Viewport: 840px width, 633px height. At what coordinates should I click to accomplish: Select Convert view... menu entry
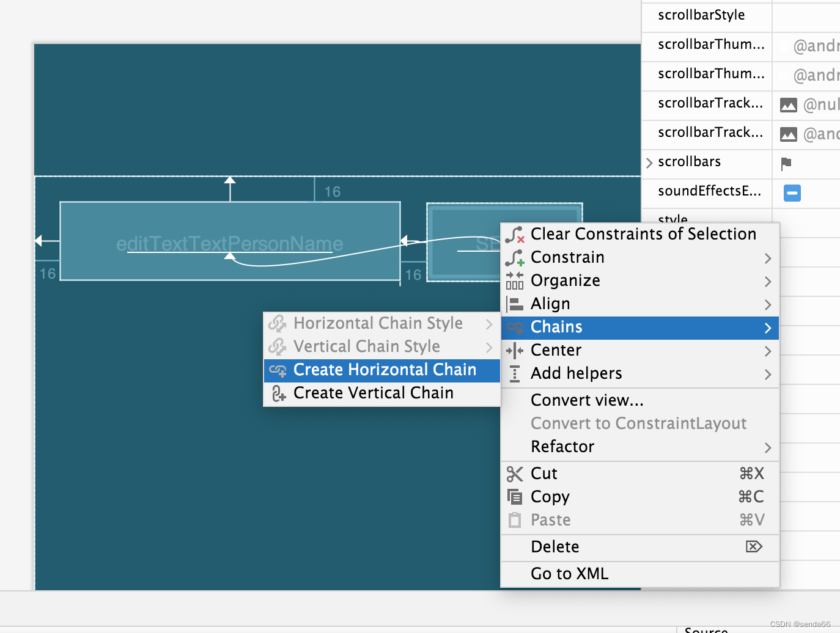640,400
